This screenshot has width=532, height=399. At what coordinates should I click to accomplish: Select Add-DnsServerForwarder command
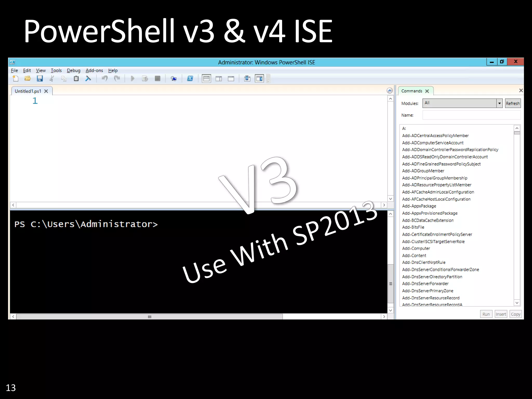(x=425, y=284)
